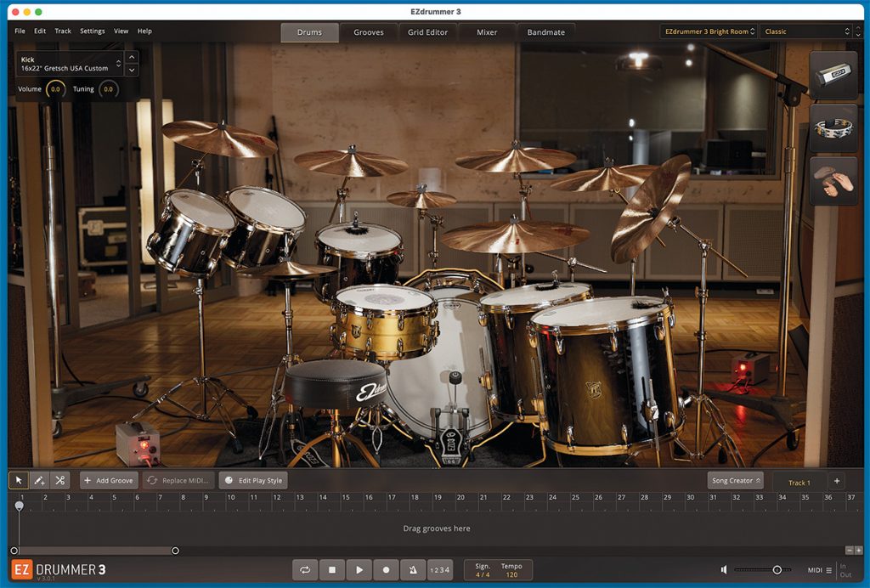Image resolution: width=870 pixels, height=588 pixels.
Task: Select the pencil draw tool
Action: point(39,480)
